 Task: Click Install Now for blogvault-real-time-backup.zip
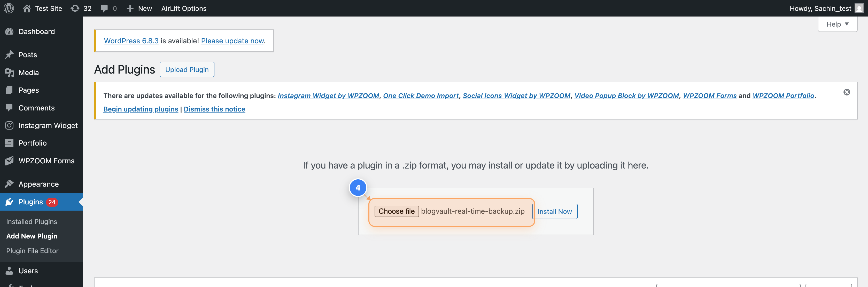pyautogui.click(x=555, y=211)
